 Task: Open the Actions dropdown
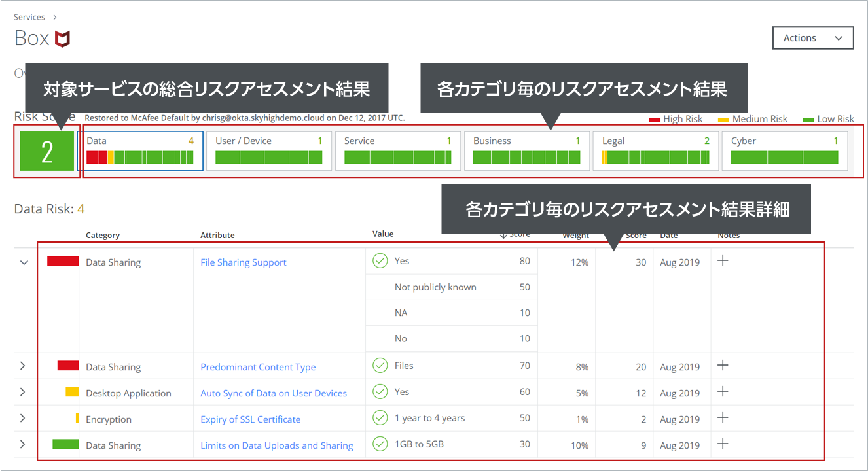coord(813,38)
